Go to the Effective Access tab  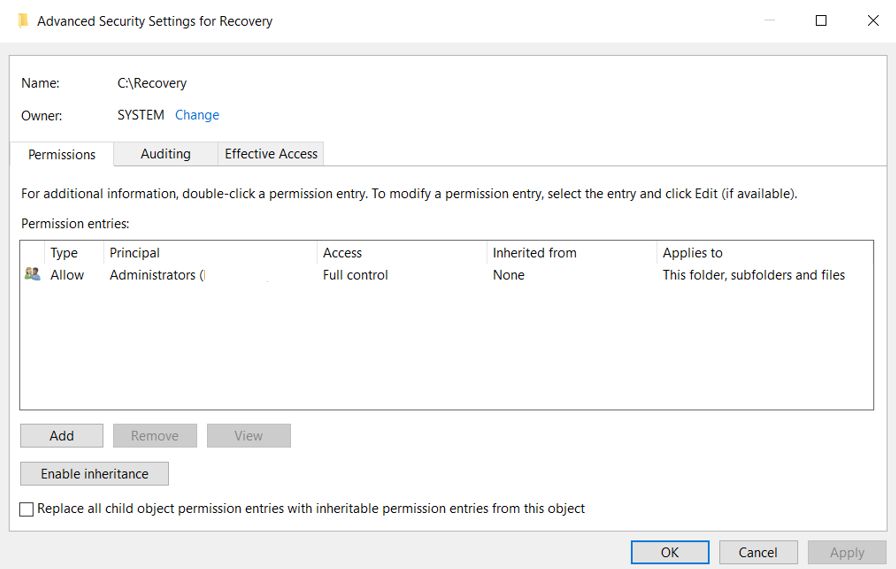tap(271, 154)
